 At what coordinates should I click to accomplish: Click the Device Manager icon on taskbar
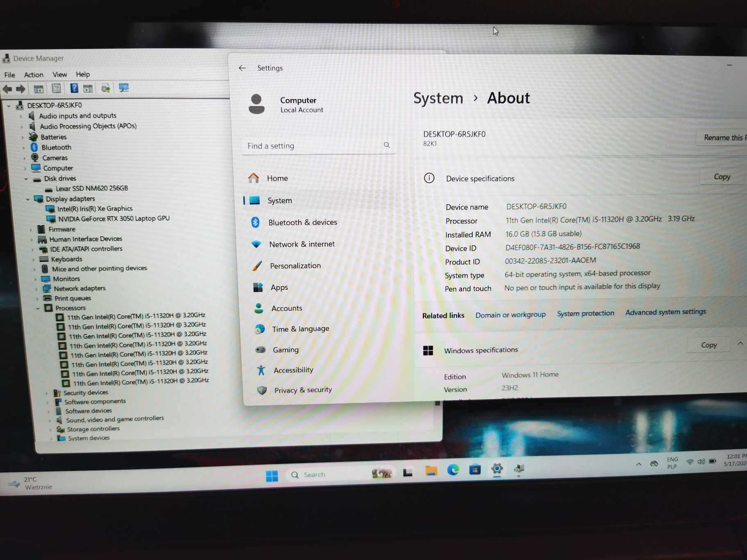click(x=519, y=468)
